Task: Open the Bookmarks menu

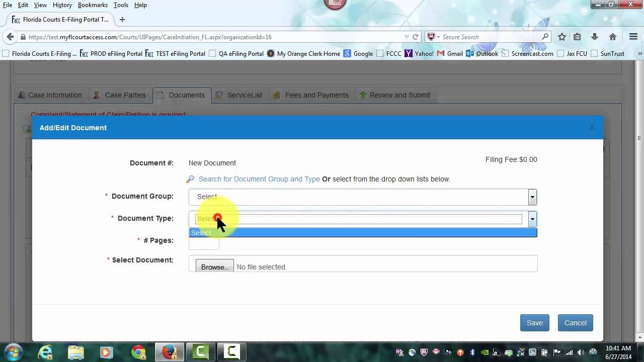Action: [93, 5]
